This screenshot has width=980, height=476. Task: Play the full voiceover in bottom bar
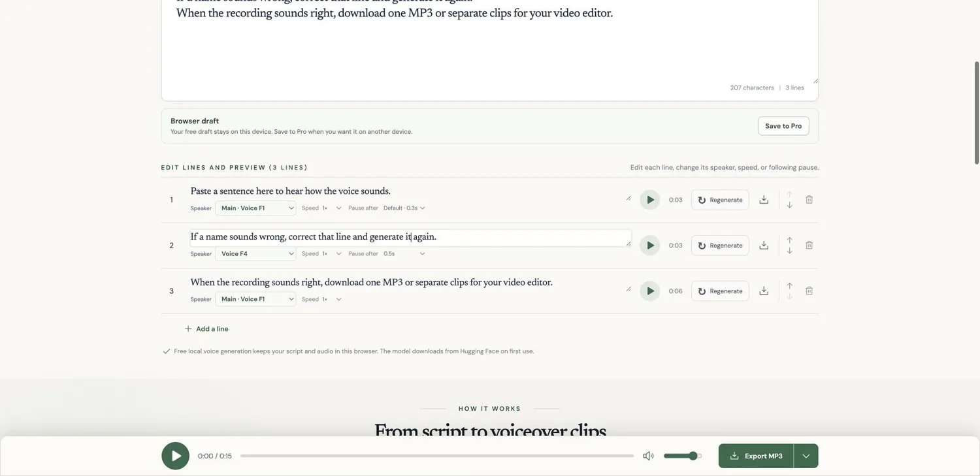176,456
